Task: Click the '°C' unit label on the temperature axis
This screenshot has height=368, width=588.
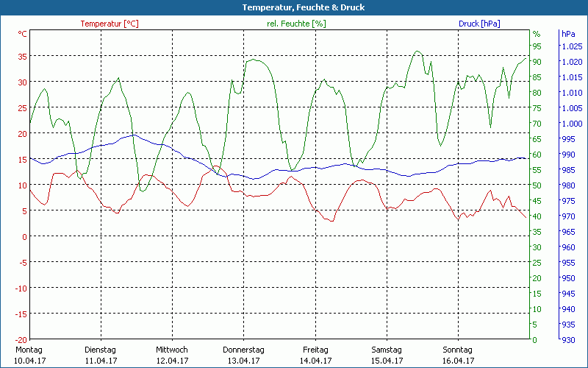Action: tap(23, 34)
